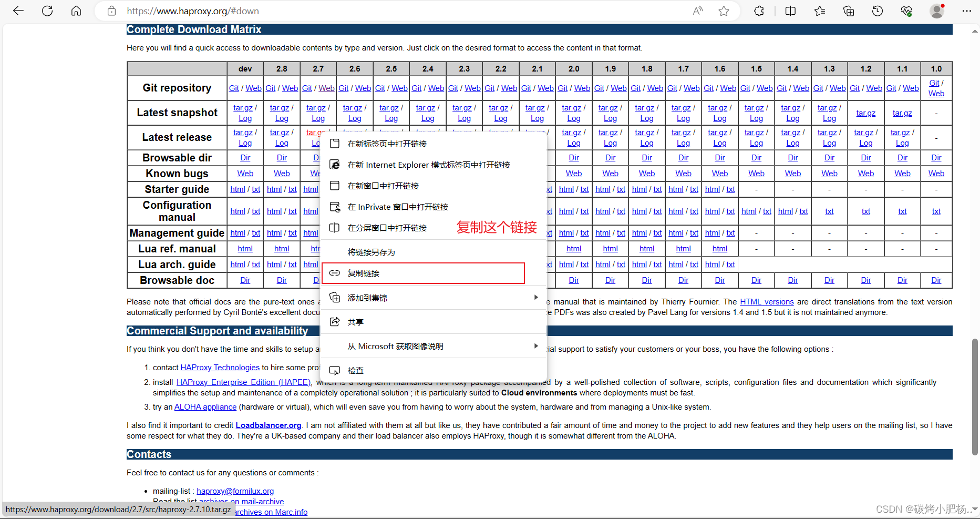980x519 pixels.
Task: Activate the read aloud icon in address bar
Action: (x=698, y=11)
